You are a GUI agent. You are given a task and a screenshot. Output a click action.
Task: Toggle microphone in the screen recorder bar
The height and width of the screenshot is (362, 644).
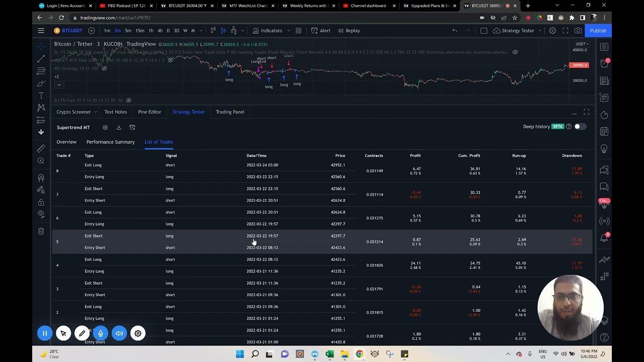click(101, 333)
